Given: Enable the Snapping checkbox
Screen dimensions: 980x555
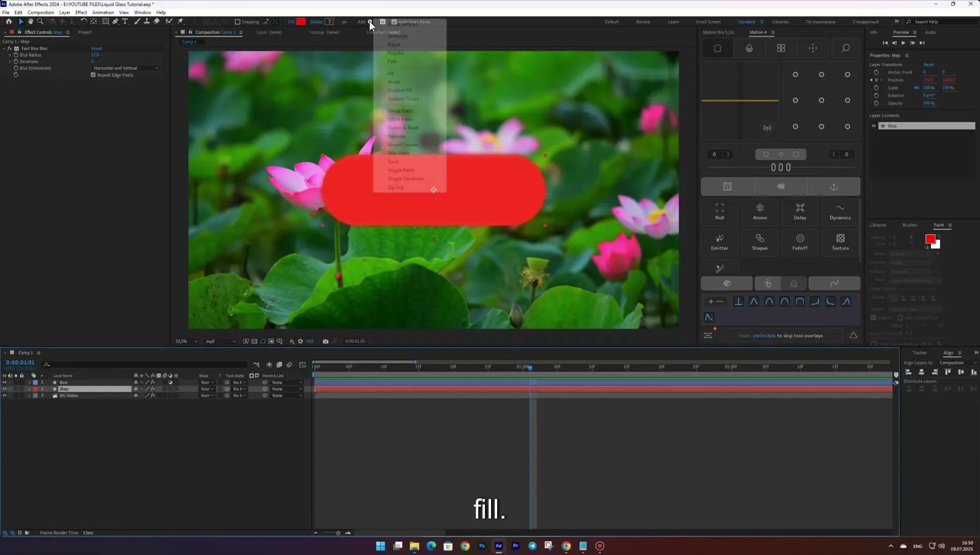Looking at the screenshot, I should (237, 22).
